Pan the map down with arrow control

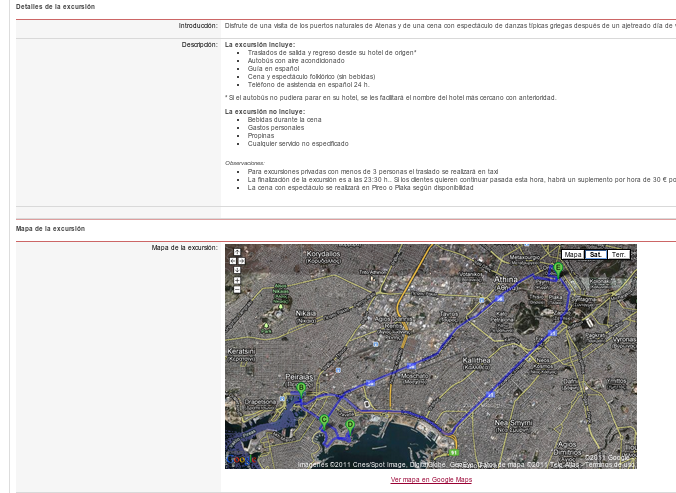click(x=236, y=269)
